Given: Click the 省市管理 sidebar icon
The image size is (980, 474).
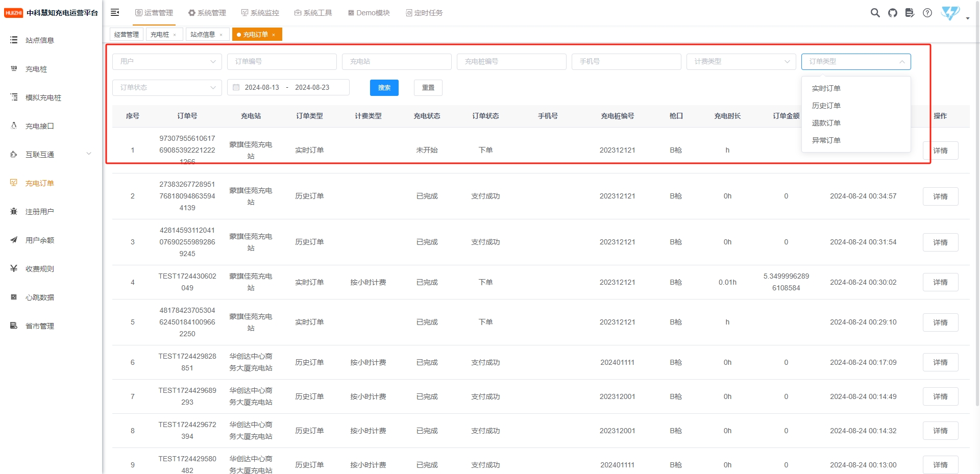Looking at the screenshot, I should point(14,326).
